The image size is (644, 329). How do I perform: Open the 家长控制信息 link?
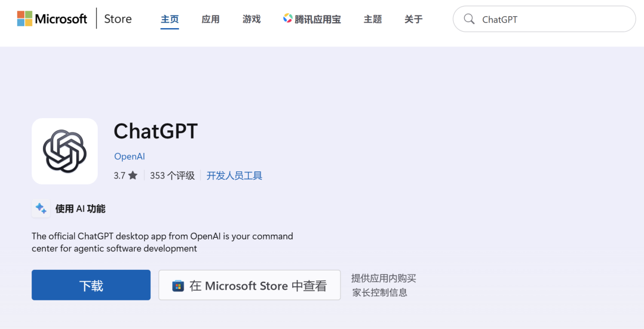[x=379, y=293]
